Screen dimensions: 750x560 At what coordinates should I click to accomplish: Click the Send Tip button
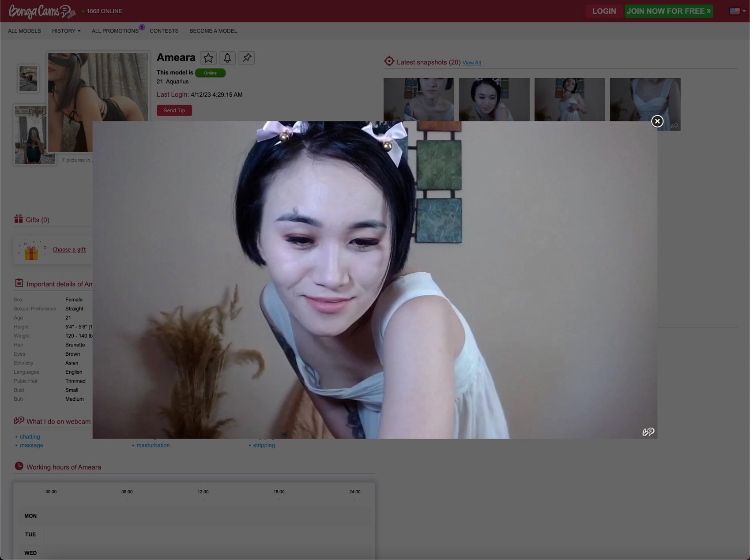(174, 110)
